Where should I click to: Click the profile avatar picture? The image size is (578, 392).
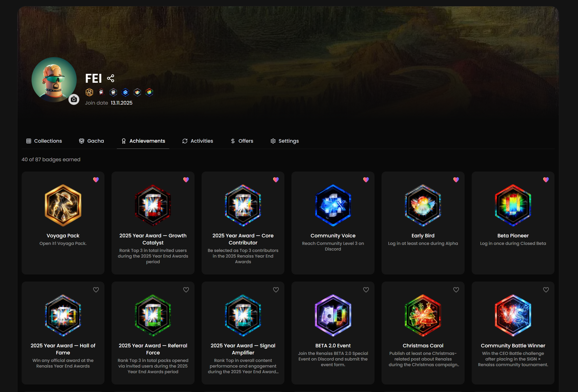tap(54, 79)
